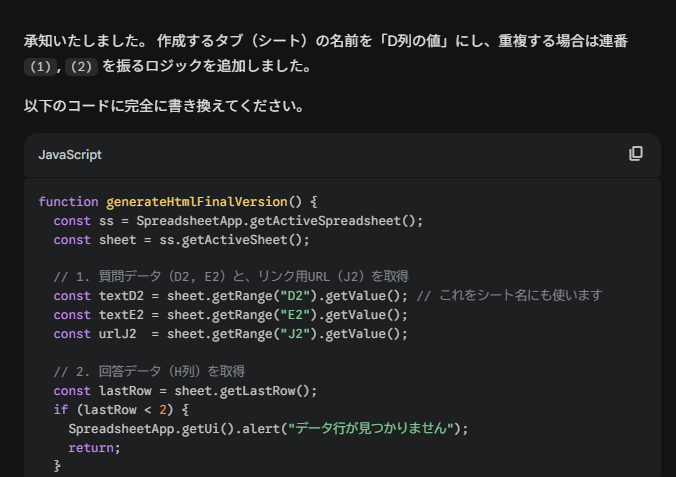Click the JavaScript language label
676x477 pixels.
[70, 155]
